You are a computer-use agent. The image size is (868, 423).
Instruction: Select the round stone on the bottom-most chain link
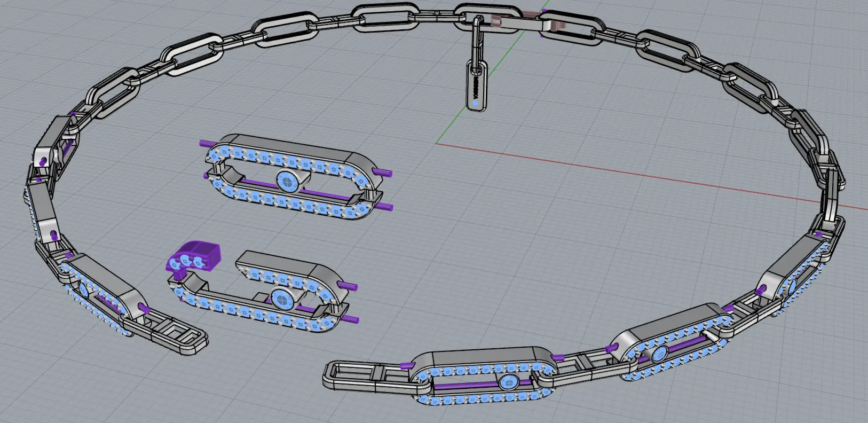(x=508, y=382)
